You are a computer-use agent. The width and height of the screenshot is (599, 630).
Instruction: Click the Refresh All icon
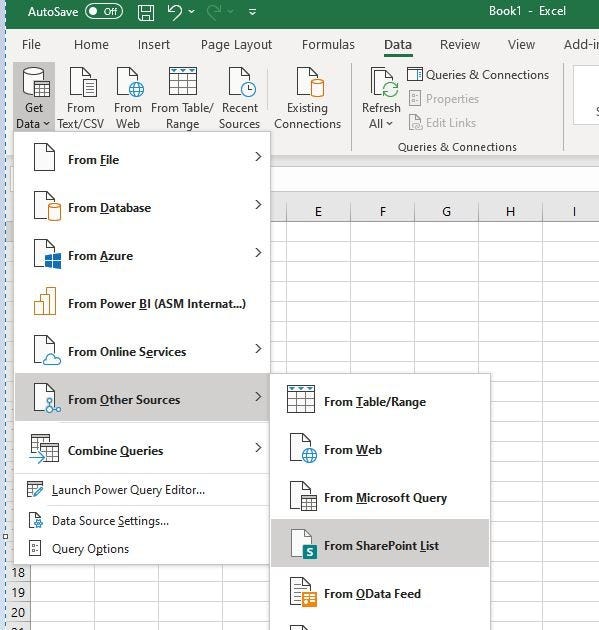384,84
